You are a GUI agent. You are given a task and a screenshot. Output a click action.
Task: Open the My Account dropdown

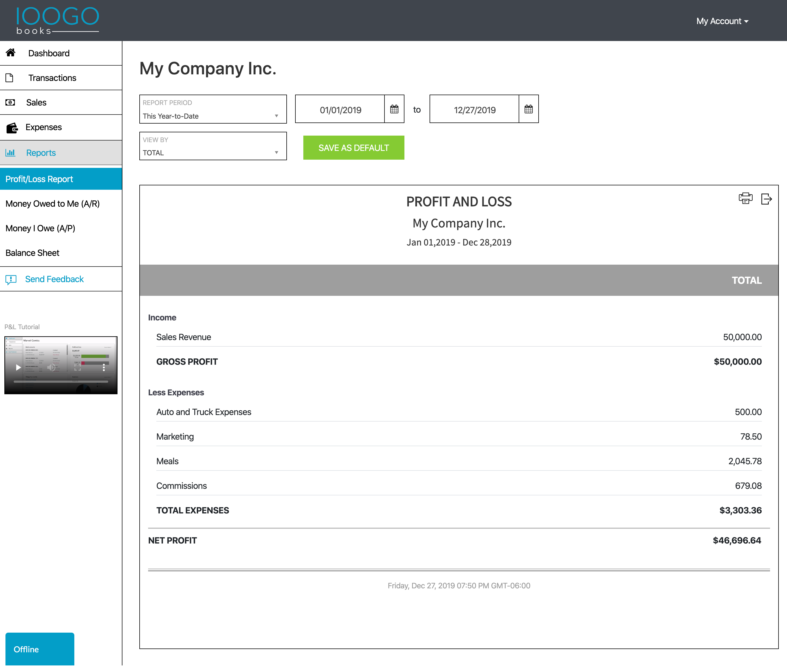722,21
